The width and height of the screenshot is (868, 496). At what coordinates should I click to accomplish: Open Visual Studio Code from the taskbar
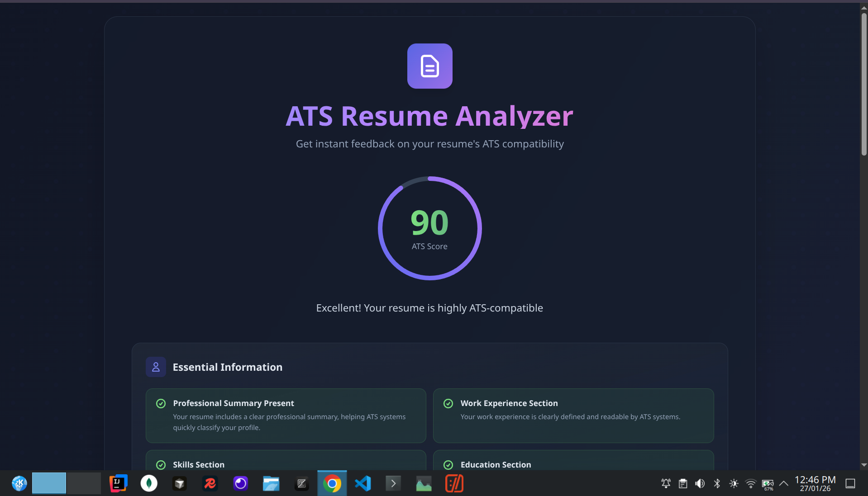[x=362, y=483]
